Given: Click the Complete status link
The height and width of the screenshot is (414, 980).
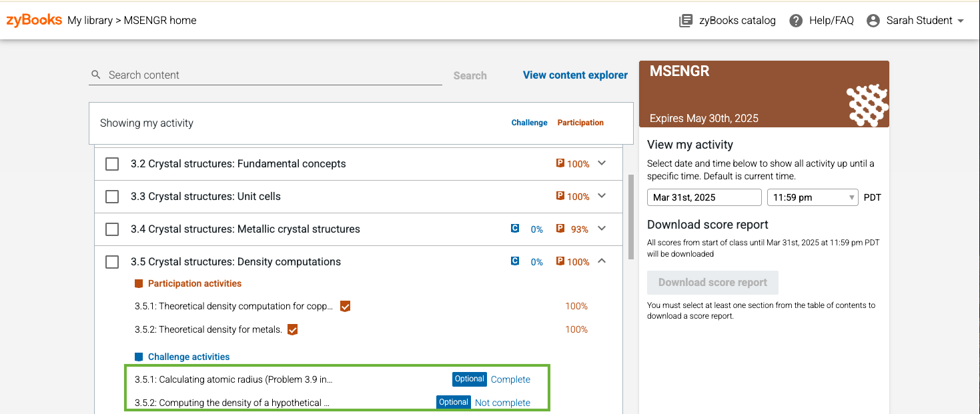Looking at the screenshot, I should pyautogui.click(x=510, y=379).
